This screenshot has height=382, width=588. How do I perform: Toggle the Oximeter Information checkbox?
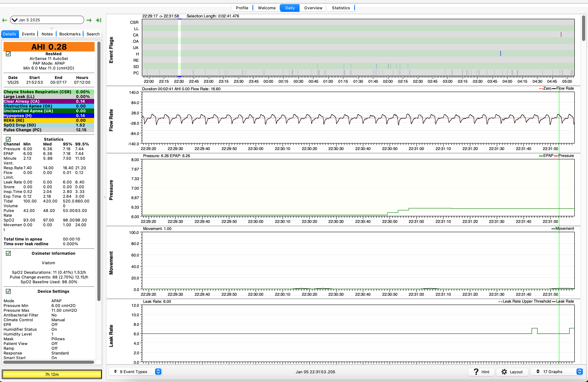pos(8,254)
